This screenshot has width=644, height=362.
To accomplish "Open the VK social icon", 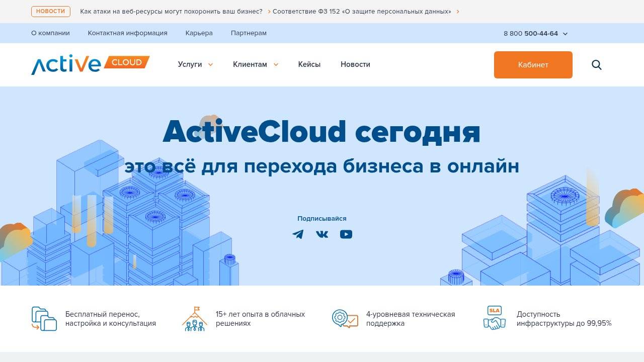I will point(322,234).
